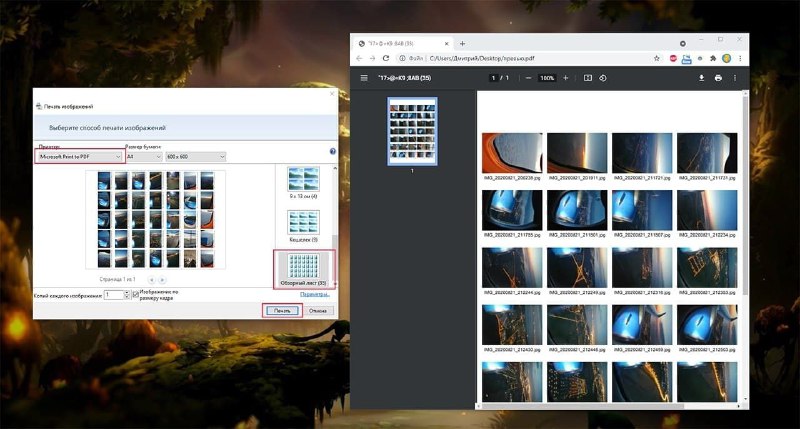The width and height of the screenshot is (800, 429).
Task: Select the Wallet (9) layout
Action: coord(304,226)
